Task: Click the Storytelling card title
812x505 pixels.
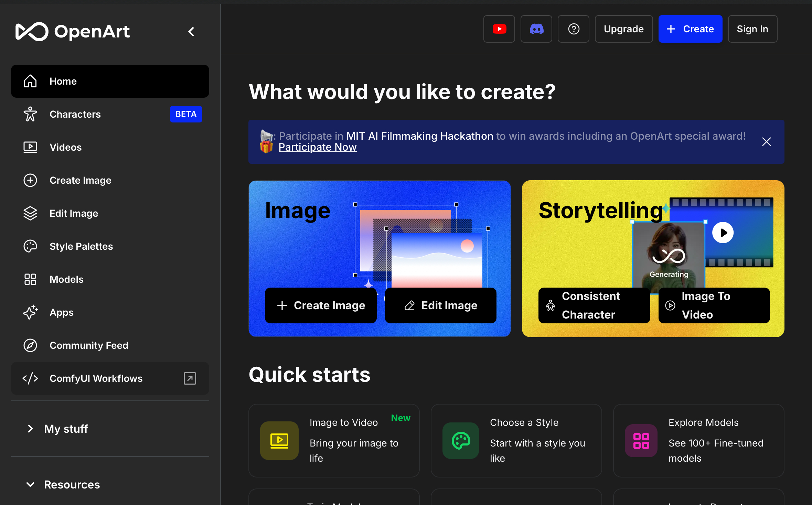Action: [x=601, y=211]
